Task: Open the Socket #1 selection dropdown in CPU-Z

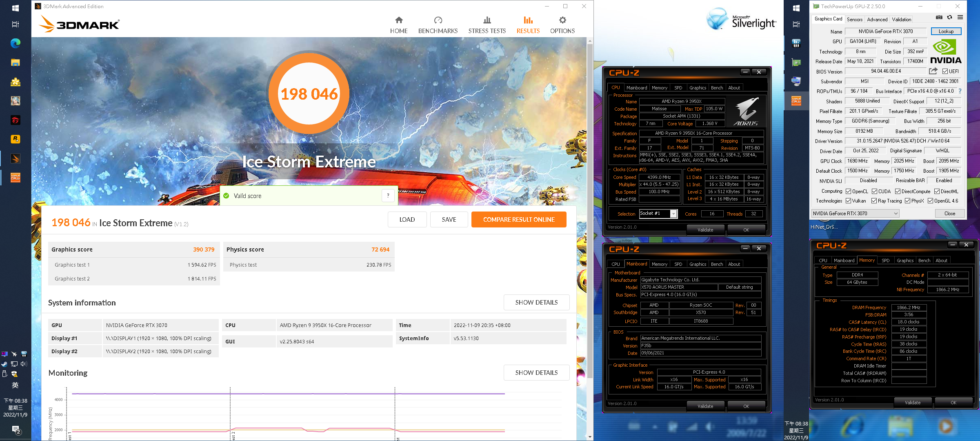Action: tap(658, 214)
